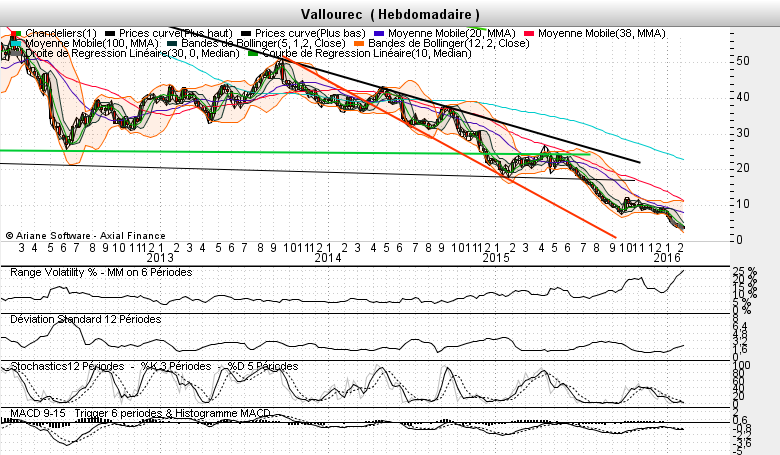The image size is (780, 455).
Task: Select the Prices curve(Plus bas) legend label
Action: (310, 33)
